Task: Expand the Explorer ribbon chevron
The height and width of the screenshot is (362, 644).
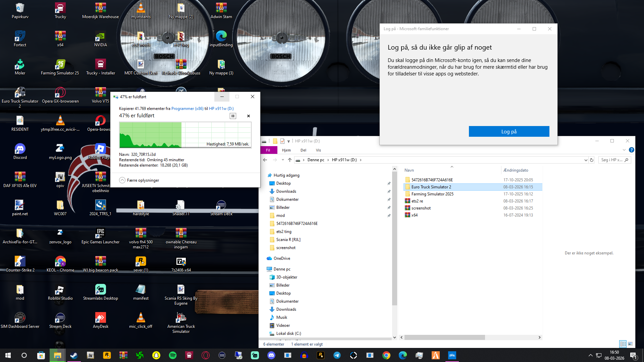Action: [624, 150]
